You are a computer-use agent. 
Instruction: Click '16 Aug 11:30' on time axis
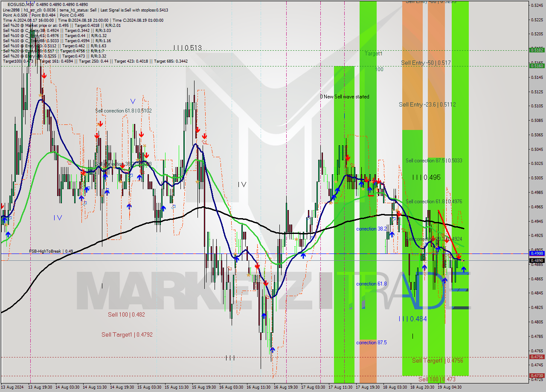coord(258,387)
